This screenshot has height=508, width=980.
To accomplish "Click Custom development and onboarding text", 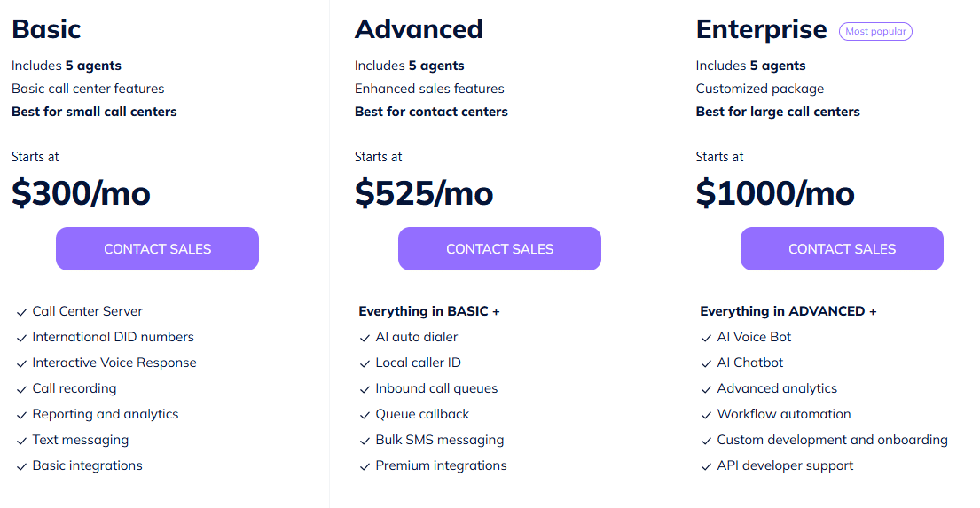I will tap(832, 439).
